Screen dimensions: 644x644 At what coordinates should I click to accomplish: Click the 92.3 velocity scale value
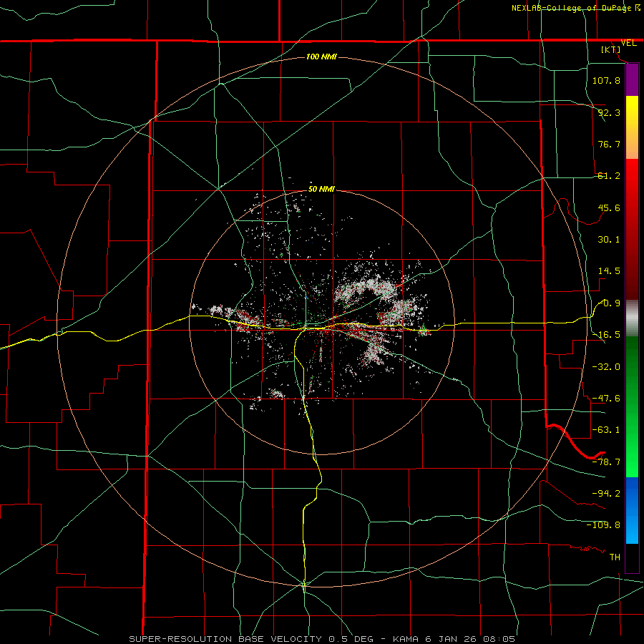coord(609,112)
